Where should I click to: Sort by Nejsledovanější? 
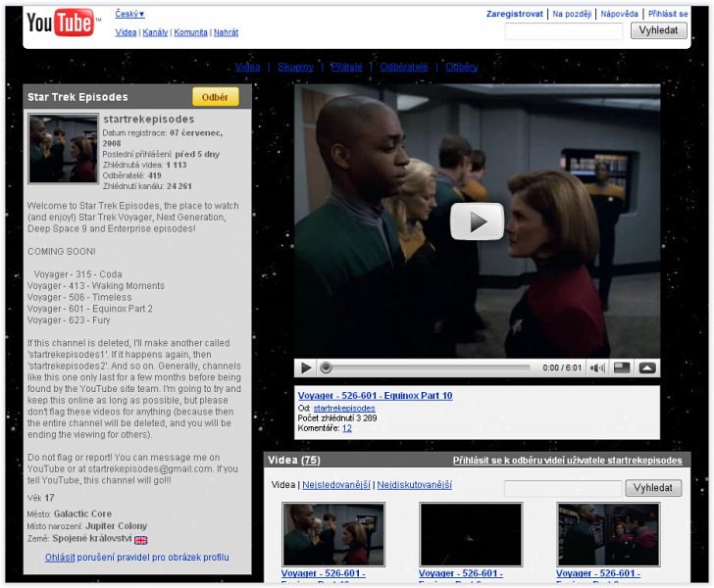pyautogui.click(x=336, y=485)
